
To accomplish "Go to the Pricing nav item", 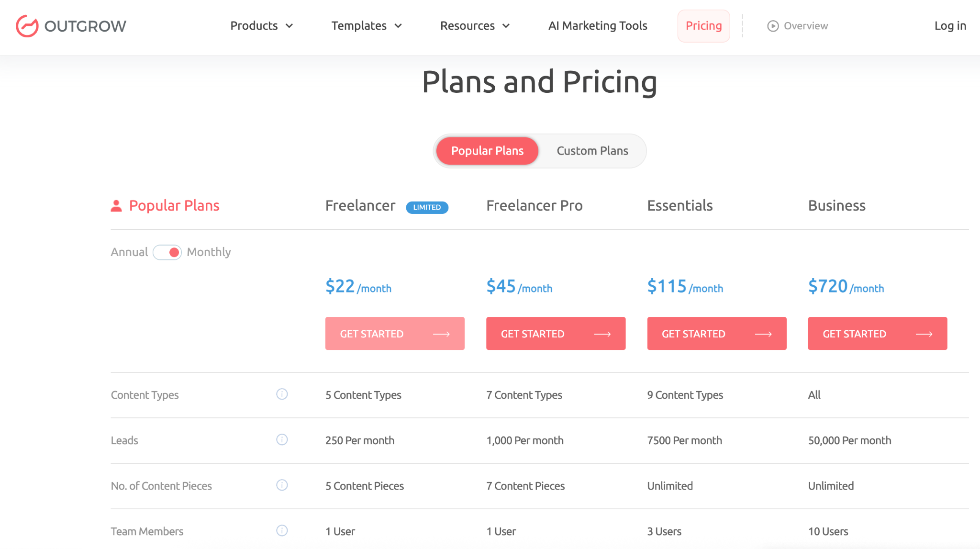I will click(x=703, y=26).
